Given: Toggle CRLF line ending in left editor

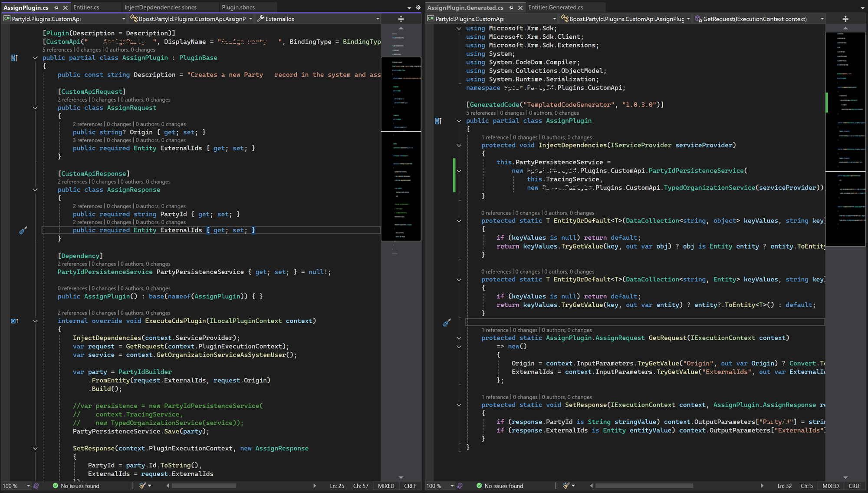Looking at the screenshot, I should [x=410, y=486].
